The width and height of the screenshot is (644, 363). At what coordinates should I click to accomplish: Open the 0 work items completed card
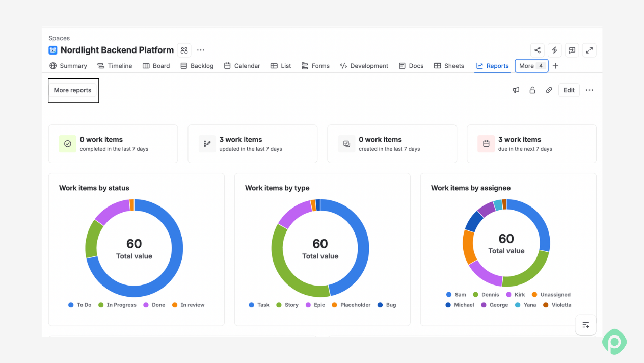point(113,144)
